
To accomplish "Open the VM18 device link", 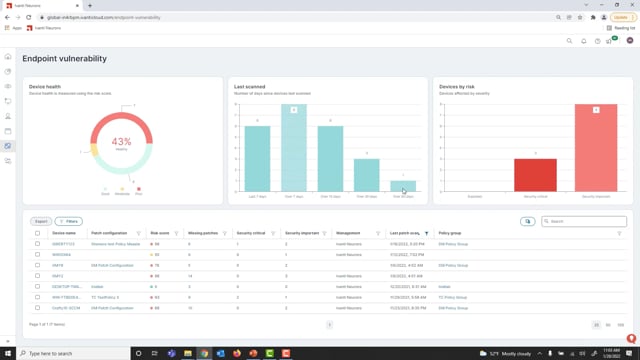I will [x=58, y=265].
